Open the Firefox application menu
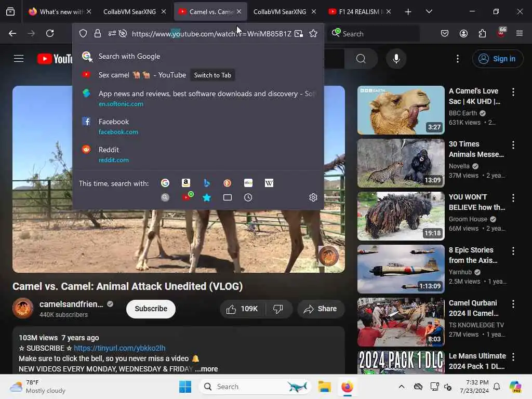Viewport: 532px width, 399px height. click(520, 33)
